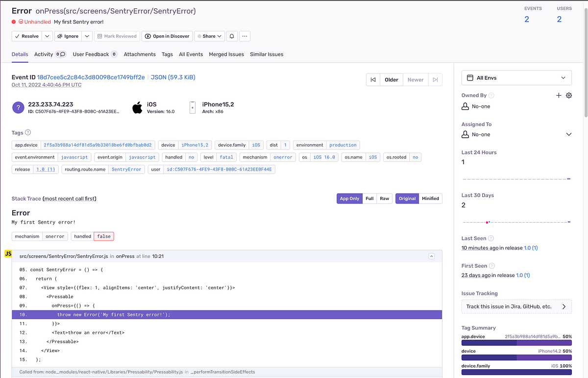Click the release tag value 1.0 (1)
This screenshot has width=588, height=378.
(46, 170)
